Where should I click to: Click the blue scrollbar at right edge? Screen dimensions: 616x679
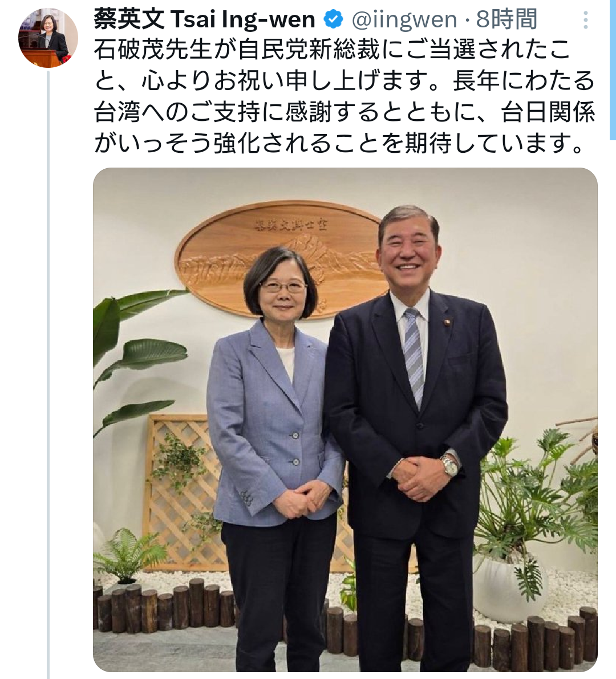coord(613,70)
